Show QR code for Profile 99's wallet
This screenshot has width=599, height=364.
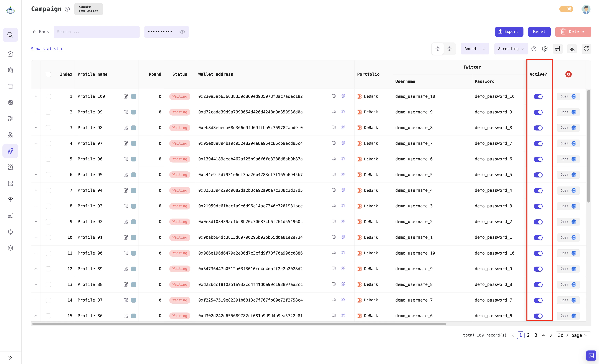(x=343, y=112)
